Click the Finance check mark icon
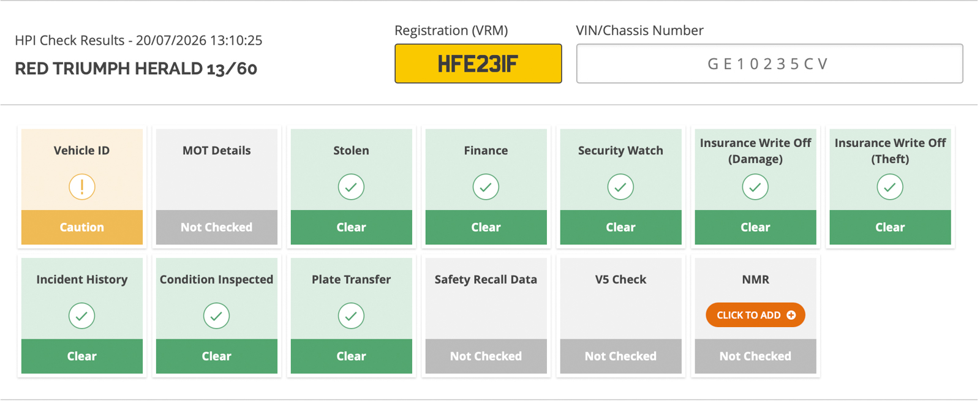Viewport: 980px width, 403px height. click(x=486, y=187)
